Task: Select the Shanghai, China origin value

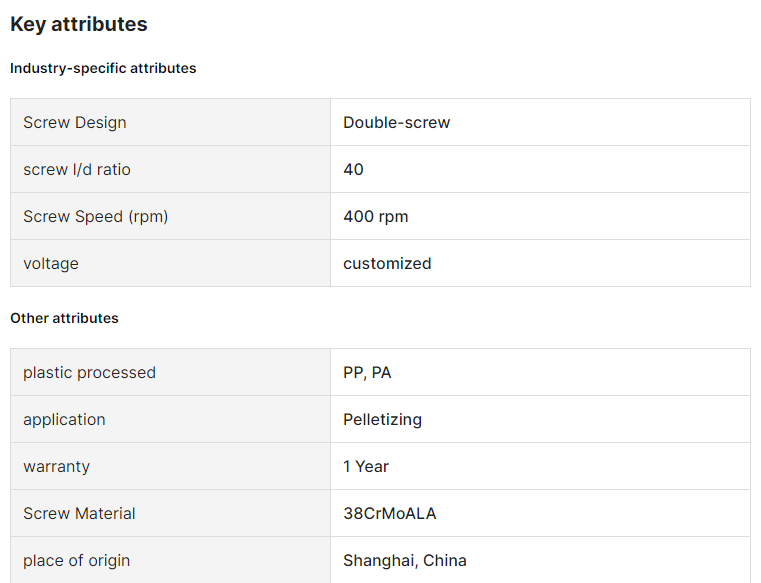Action: tap(405, 560)
